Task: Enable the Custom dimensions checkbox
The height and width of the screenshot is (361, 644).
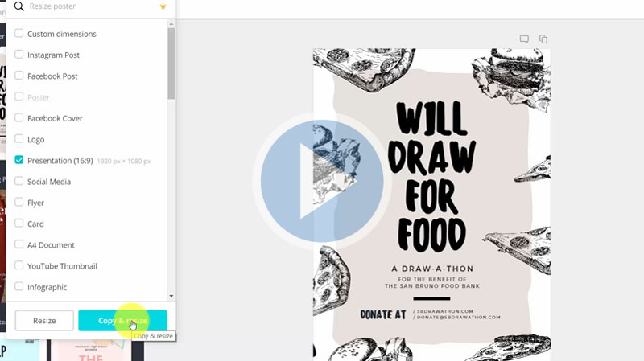Action: (19, 34)
